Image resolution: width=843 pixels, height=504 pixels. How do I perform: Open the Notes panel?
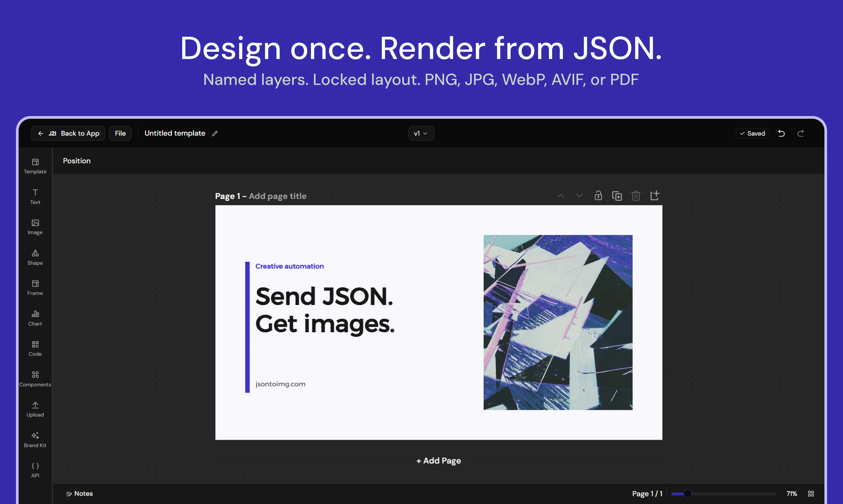pos(79,494)
